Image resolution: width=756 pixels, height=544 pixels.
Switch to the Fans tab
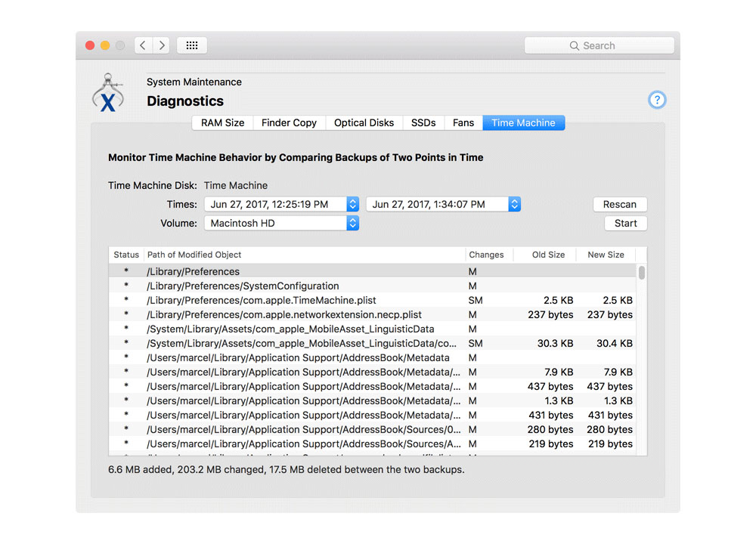(463, 122)
